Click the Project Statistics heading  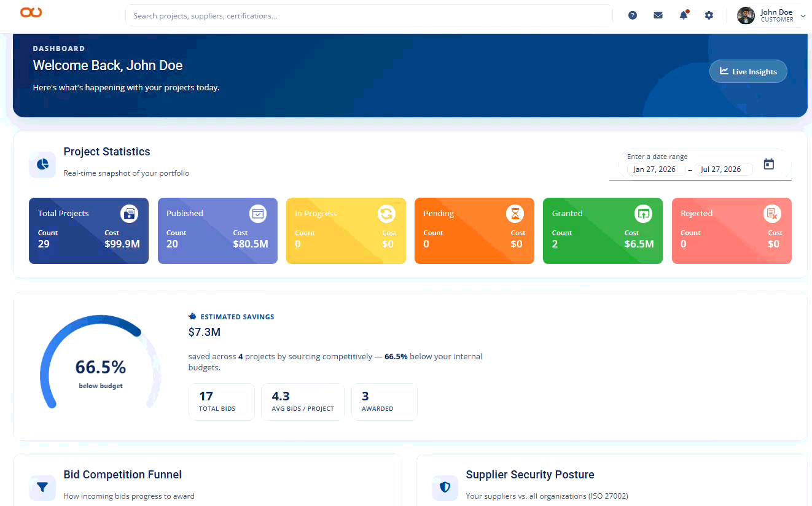(x=107, y=152)
